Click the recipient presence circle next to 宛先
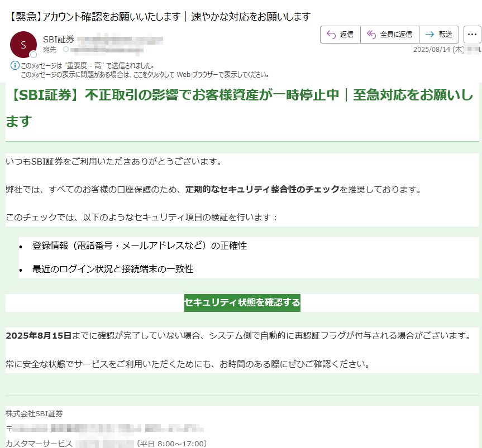This screenshot has height=448, width=482. coord(66,49)
